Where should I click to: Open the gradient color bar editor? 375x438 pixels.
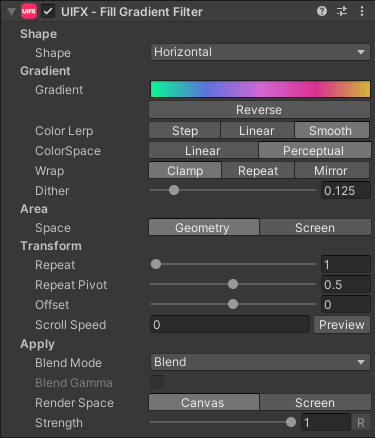click(x=260, y=89)
